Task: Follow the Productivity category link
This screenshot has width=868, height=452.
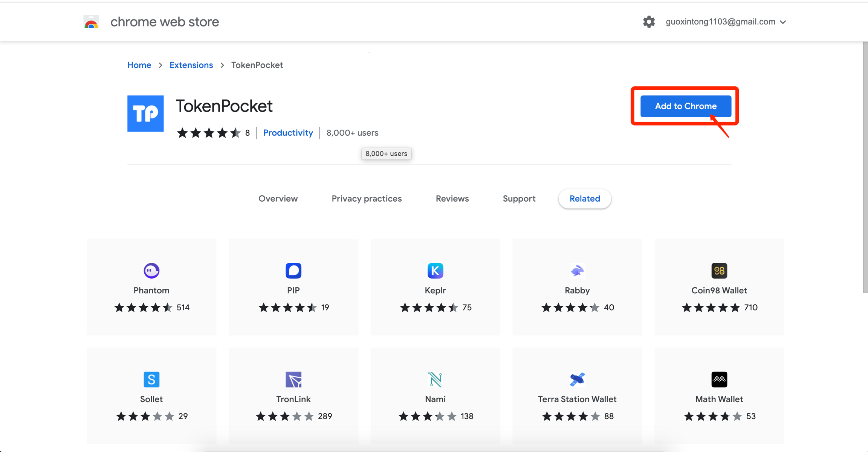Action: (x=288, y=133)
